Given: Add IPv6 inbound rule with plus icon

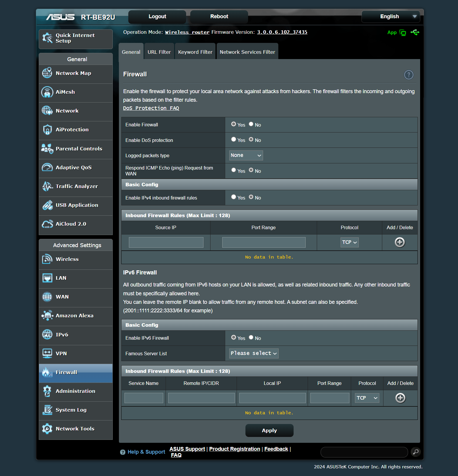Looking at the screenshot, I should pos(400,398).
